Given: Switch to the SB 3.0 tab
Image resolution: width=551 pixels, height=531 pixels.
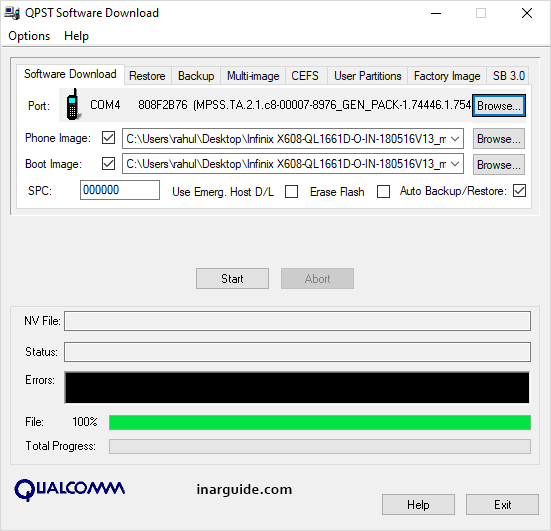Looking at the screenshot, I should [508, 76].
